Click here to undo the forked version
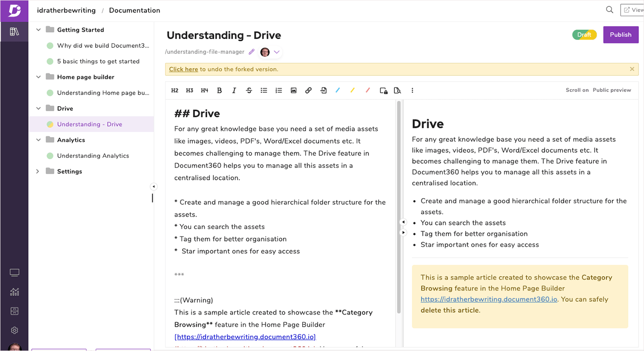This screenshot has height=351, width=644. 183,69
